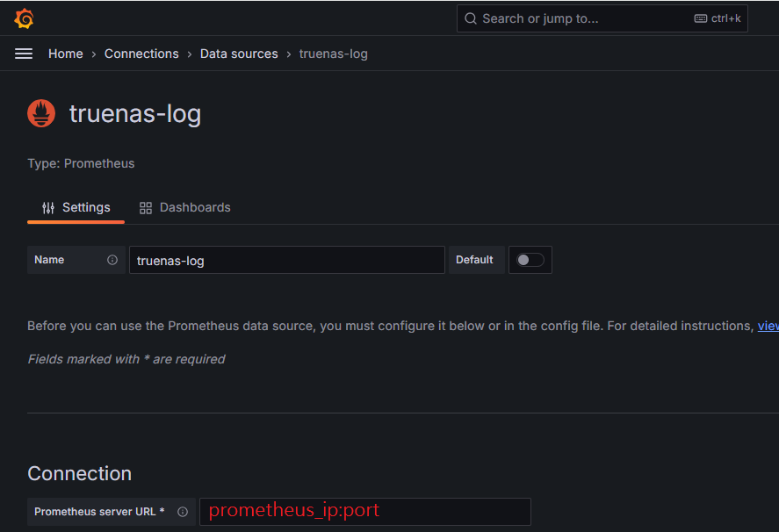Select the Settings tab
This screenshot has height=532, width=779.
pyautogui.click(x=84, y=207)
